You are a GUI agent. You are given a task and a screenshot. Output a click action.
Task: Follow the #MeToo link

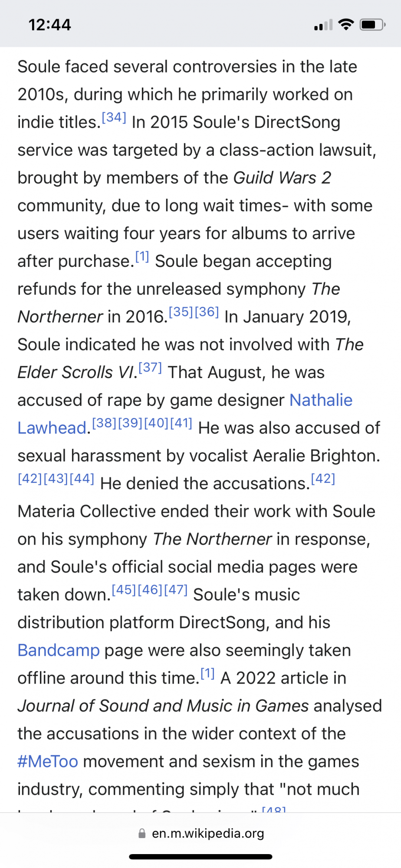tap(48, 761)
